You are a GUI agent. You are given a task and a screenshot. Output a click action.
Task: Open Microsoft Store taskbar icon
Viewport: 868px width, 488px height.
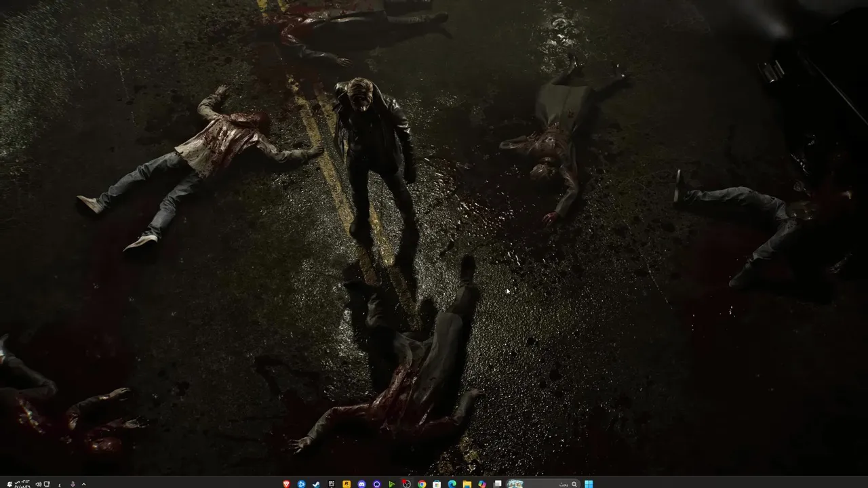[437, 484]
